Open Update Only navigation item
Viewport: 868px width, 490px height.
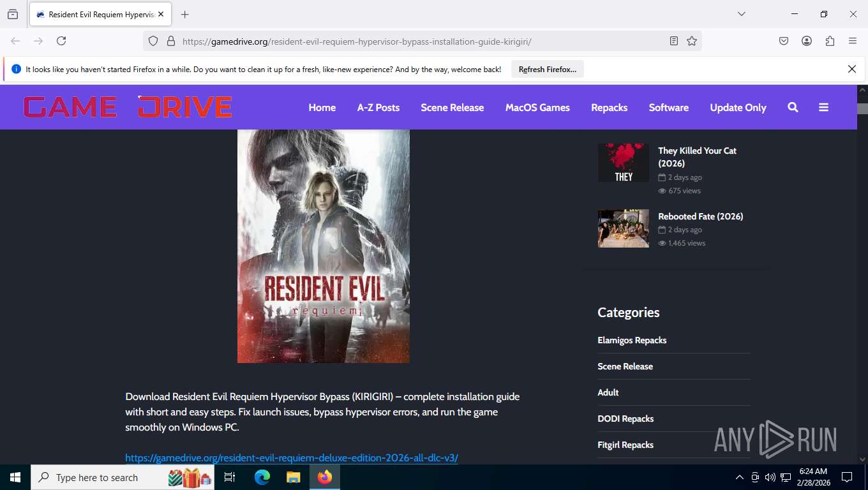[x=738, y=108]
